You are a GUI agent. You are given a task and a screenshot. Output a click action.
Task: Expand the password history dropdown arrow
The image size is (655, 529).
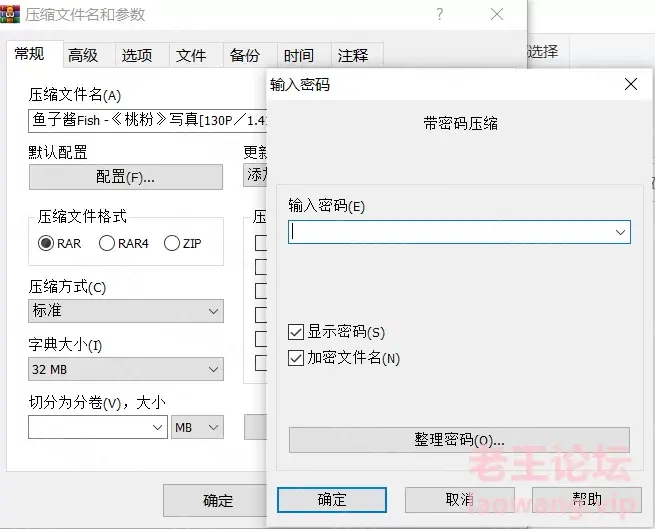tap(620, 232)
